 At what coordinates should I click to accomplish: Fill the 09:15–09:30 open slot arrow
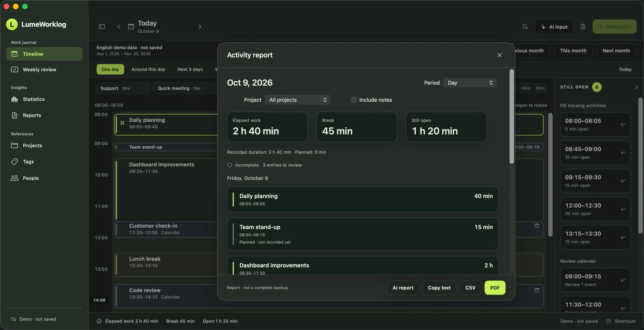pyautogui.click(x=623, y=181)
